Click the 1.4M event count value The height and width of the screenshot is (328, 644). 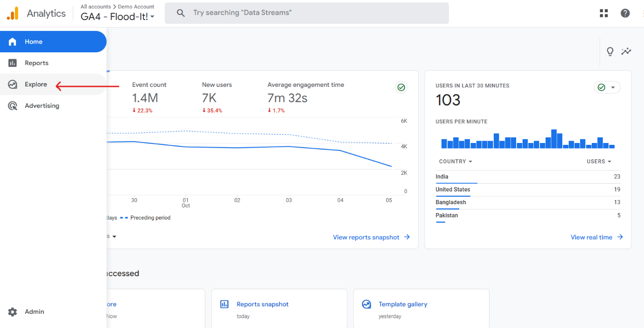tap(145, 98)
